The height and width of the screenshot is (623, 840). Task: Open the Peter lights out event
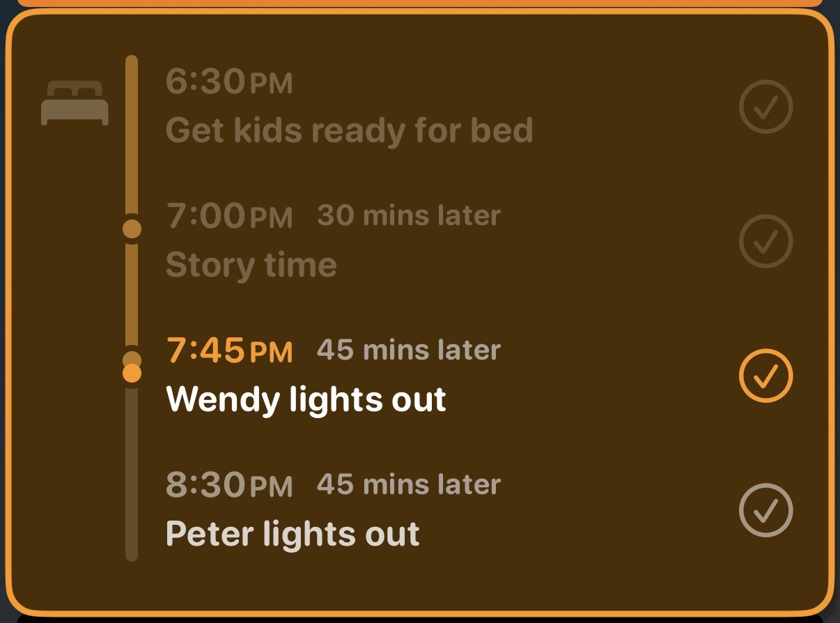[x=293, y=534]
